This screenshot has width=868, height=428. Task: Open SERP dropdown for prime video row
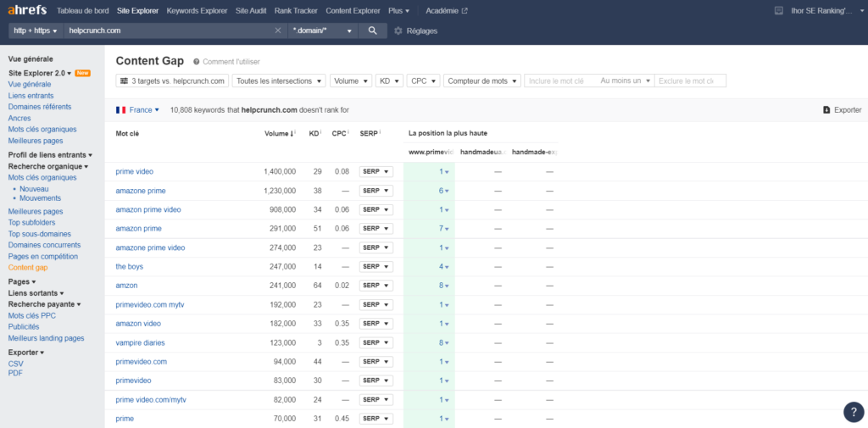point(376,172)
